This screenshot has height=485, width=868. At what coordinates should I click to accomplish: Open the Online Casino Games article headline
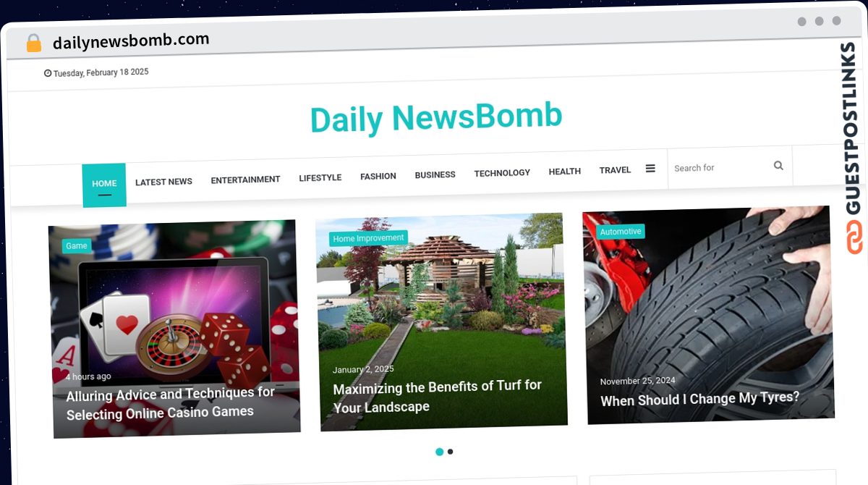pos(171,403)
